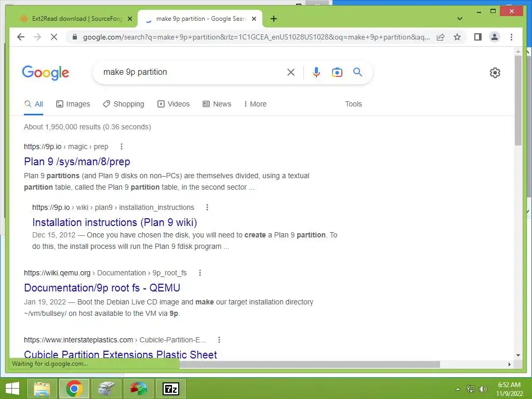Stop loading the page
The height and width of the screenshot is (399, 532).
point(54,37)
